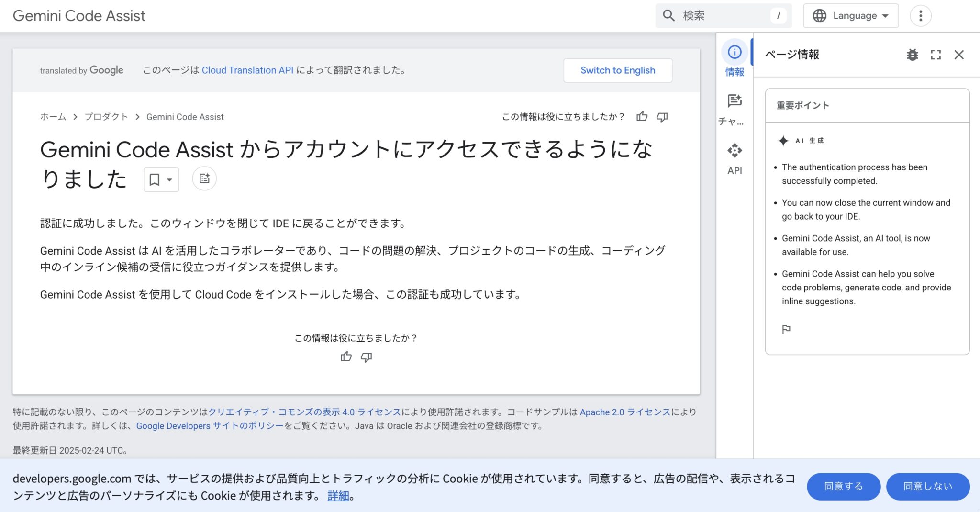Give a thumbs down at the page bottom feedback
980x512 pixels.
point(366,356)
